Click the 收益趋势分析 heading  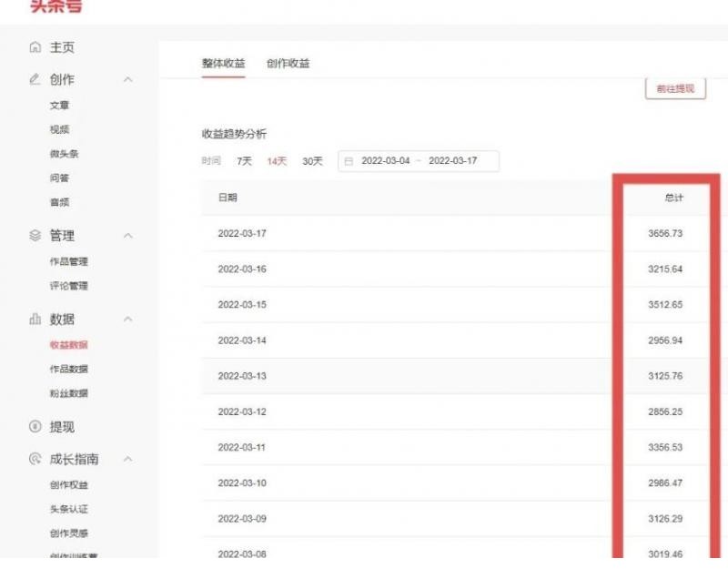[x=234, y=134]
